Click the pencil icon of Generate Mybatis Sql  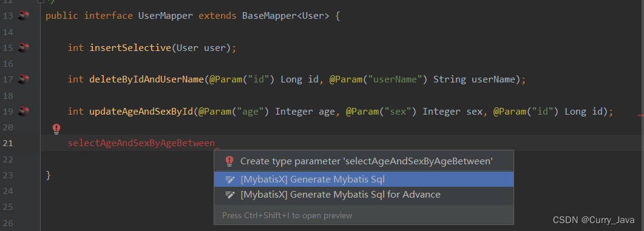point(230,179)
